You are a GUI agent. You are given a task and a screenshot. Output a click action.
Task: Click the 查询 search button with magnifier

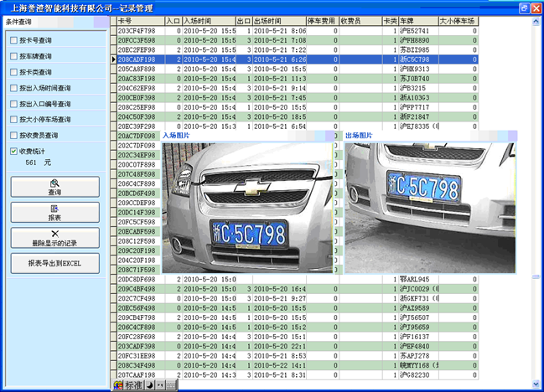pyautogui.click(x=54, y=187)
